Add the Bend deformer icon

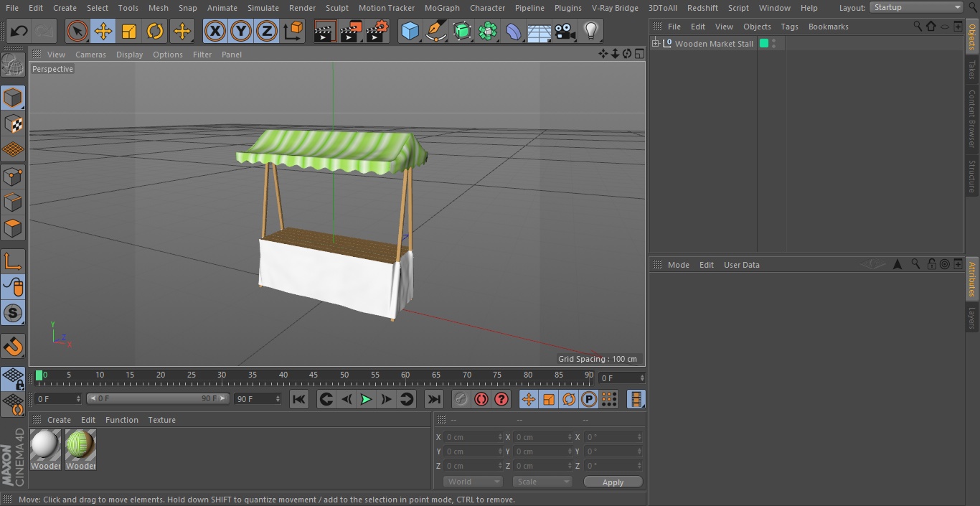(x=514, y=31)
